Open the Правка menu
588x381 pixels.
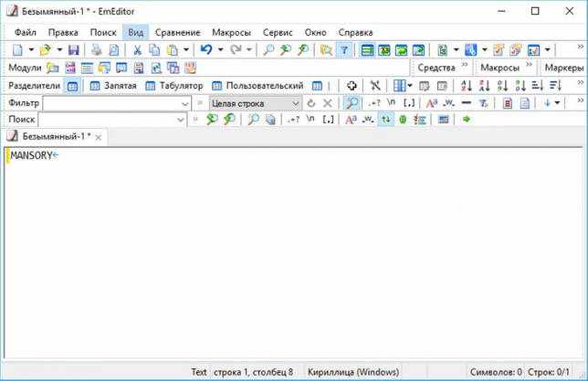click(63, 33)
